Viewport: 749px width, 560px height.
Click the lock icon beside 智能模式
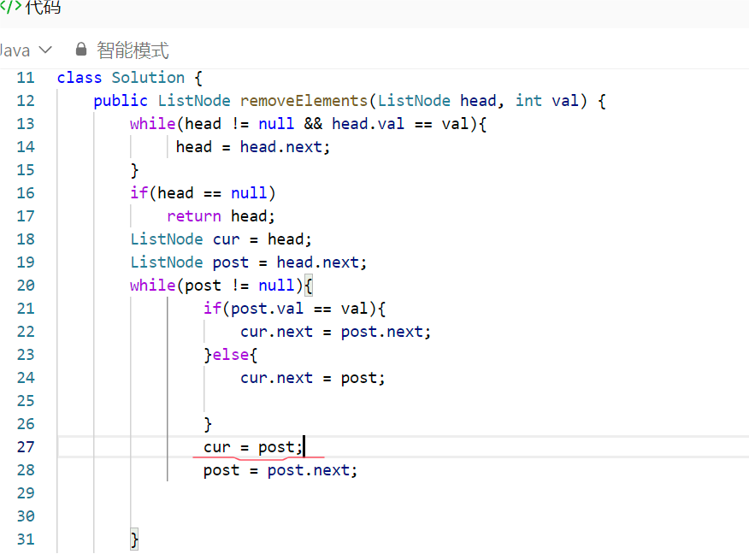coord(81,50)
